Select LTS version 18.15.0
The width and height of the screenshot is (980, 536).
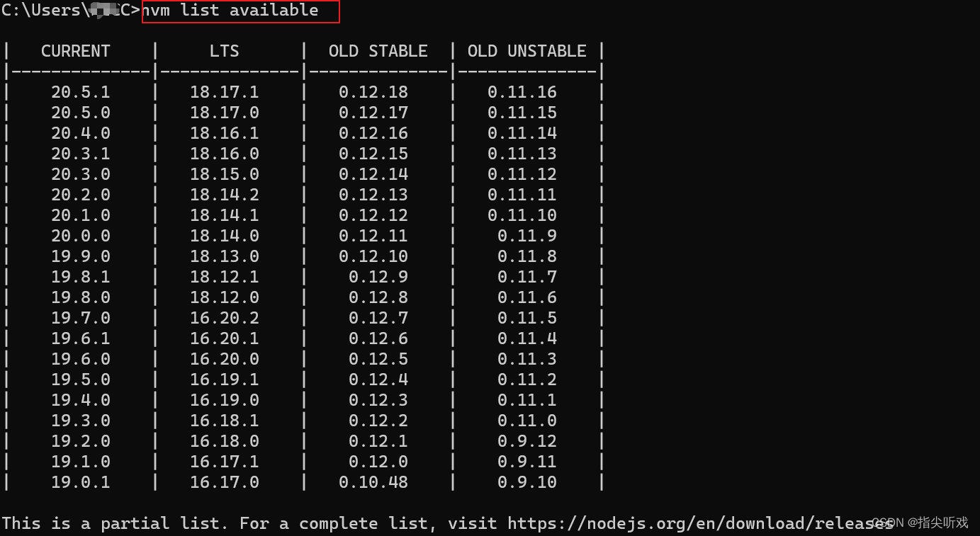(x=225, y=175)
